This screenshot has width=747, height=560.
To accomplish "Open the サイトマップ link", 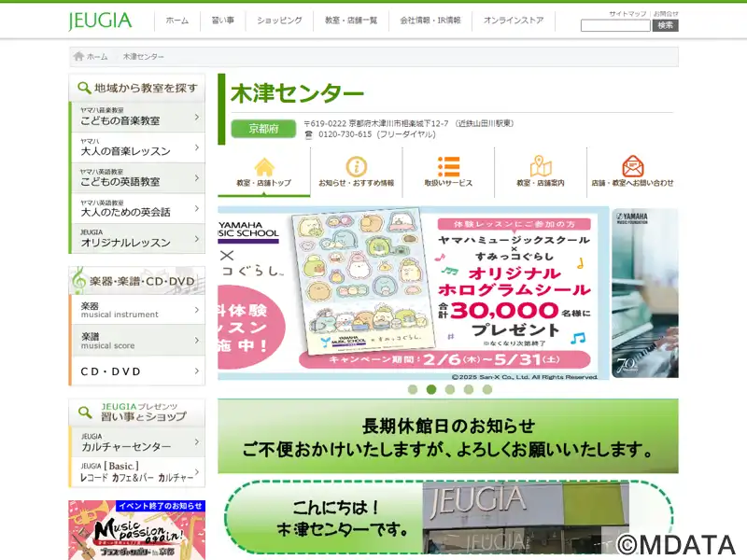I will pos(627,14).
